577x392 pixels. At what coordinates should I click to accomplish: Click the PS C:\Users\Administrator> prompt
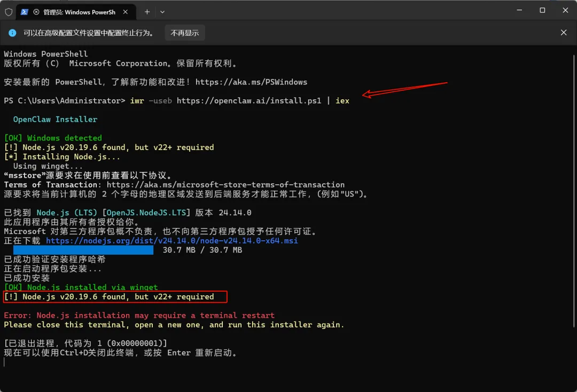pyautogui.click(x=65, y=101)
